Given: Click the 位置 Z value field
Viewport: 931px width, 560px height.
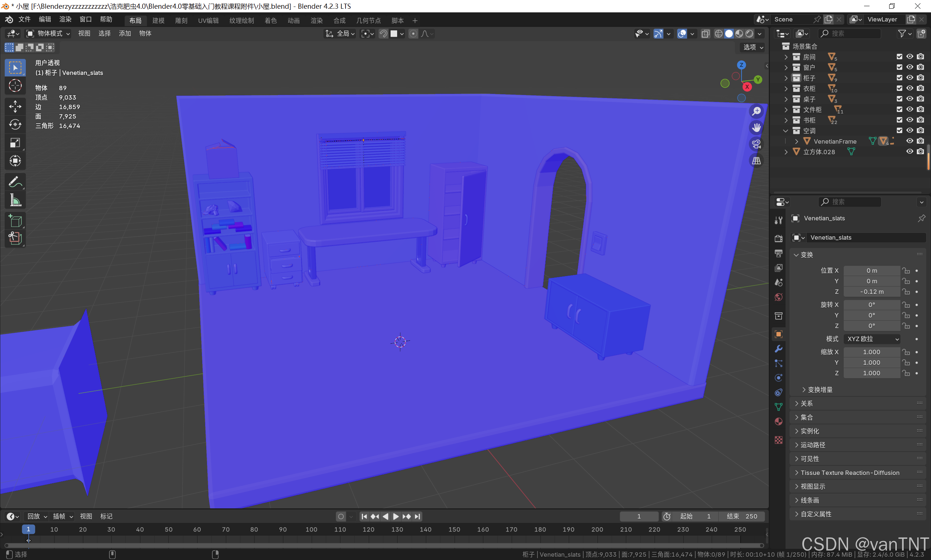Looking at the screenshot, I should click(x=871, y=292).
